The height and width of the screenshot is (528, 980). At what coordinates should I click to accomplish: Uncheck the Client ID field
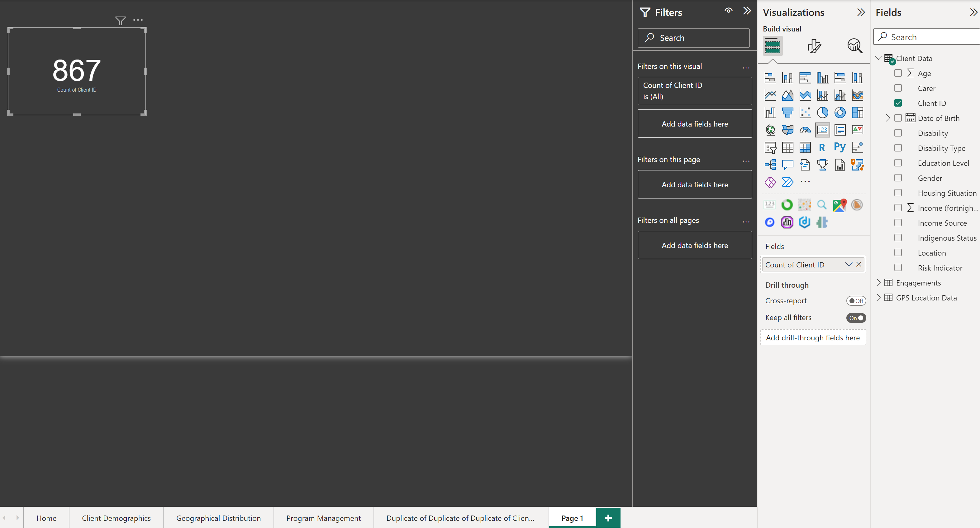coord(898,103)
